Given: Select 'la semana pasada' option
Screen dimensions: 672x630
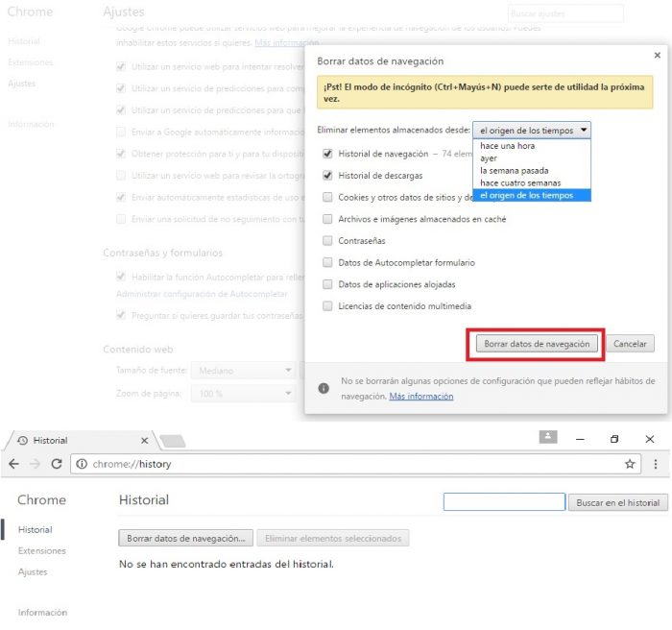Looking at the screenshot, I should pos(515,170).
